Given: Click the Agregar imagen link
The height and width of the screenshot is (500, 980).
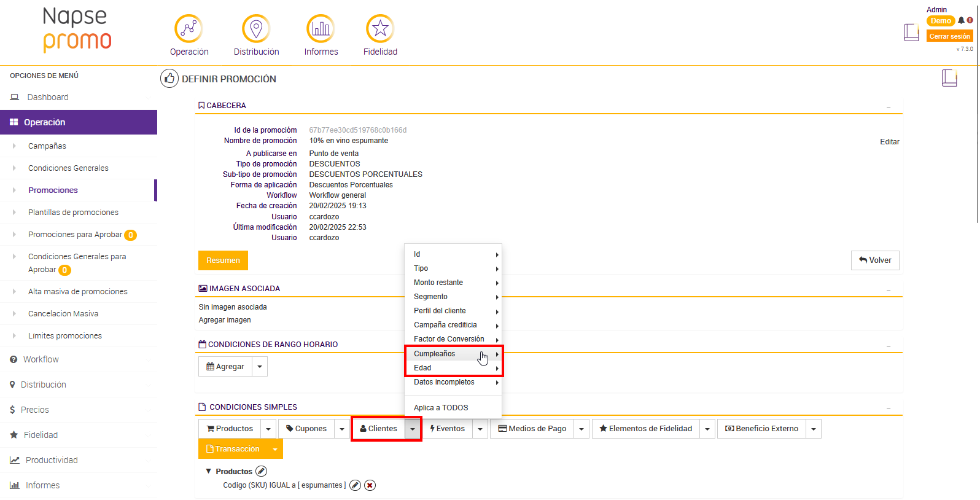Looking at the screenshot, I should (x=225, y=320).
